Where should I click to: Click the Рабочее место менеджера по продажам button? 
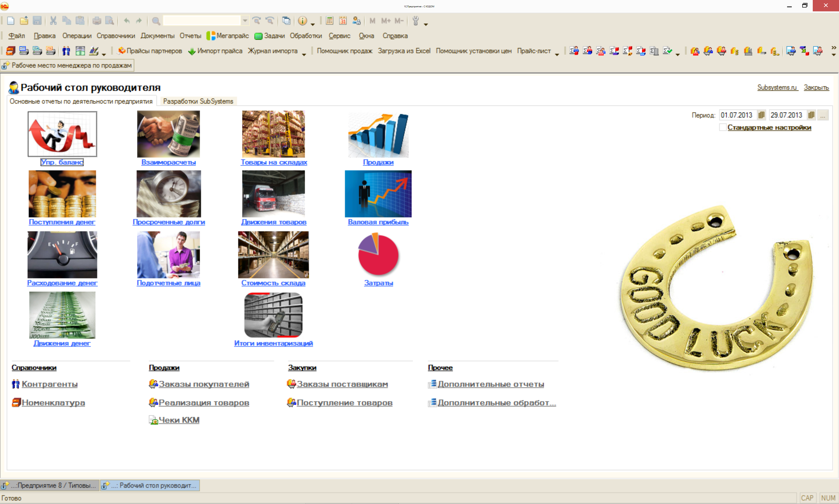(67, 65)
